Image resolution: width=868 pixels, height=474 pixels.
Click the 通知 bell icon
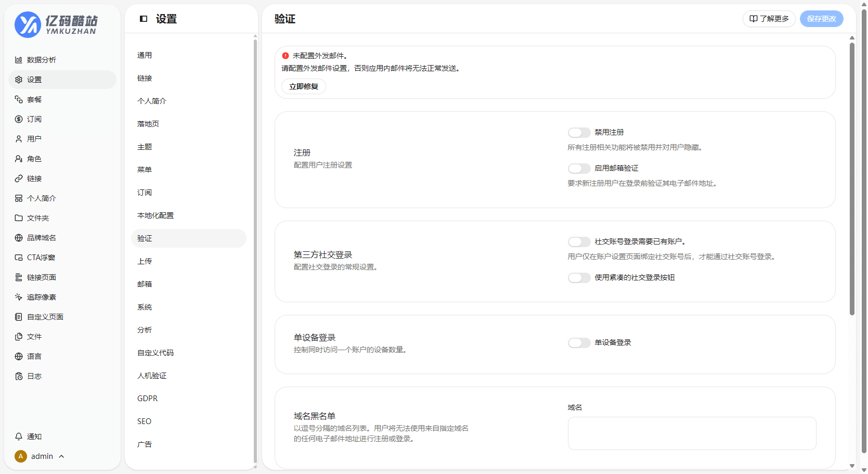tap(19, 437)
